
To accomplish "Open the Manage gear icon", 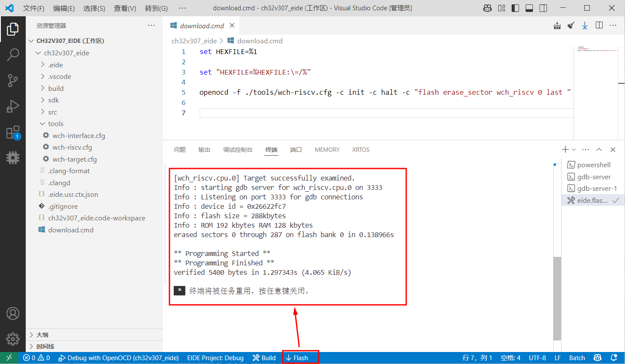I will click(13, 339).
